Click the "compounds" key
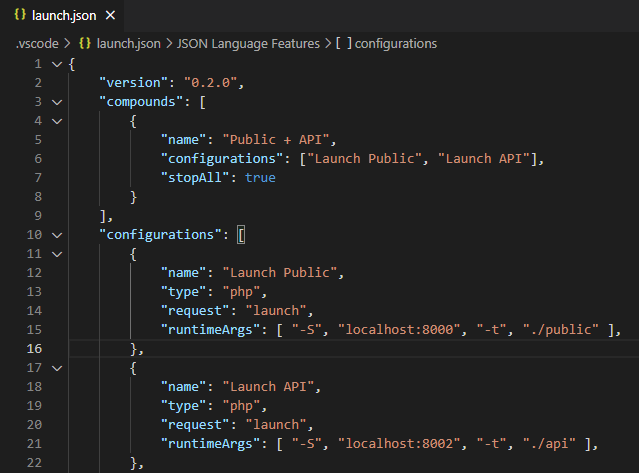This screenshot has width=639, height=473. pyautogui.click(x=141, y=102)
